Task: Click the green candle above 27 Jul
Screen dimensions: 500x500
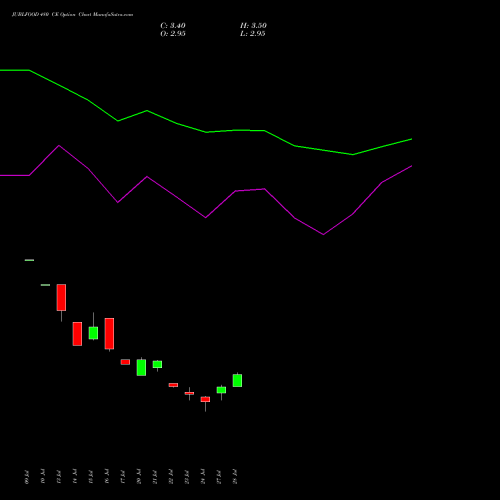Action: [x=221, y=390]
